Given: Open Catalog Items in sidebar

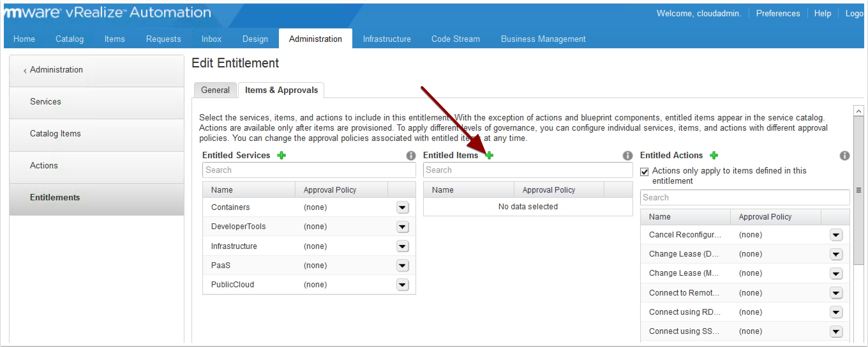Looking at the screenshot, I should 55,134.
